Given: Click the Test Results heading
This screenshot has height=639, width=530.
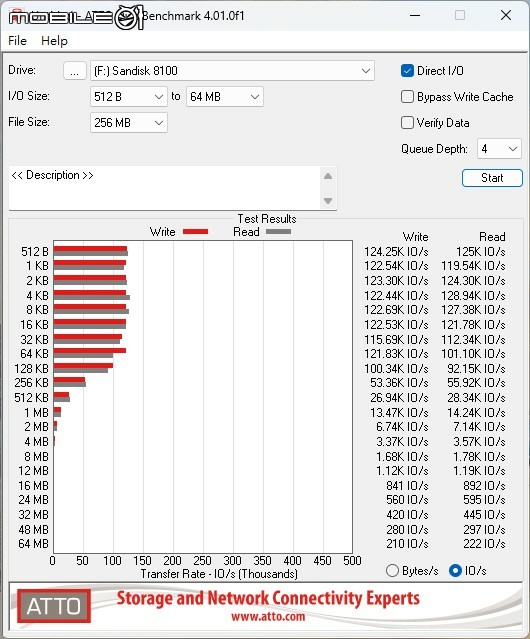Looking at the screenshot, I should (267, 219).
